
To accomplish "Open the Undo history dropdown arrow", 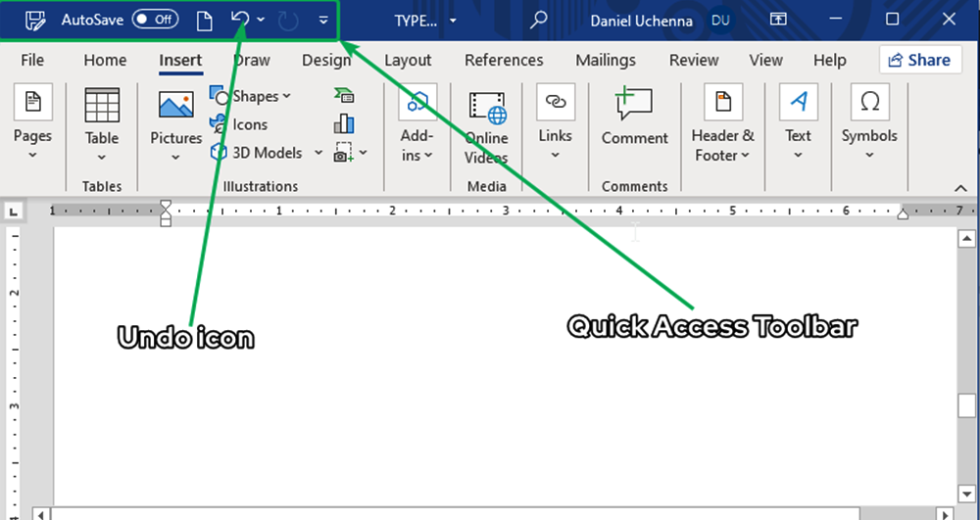I will 261,21.
